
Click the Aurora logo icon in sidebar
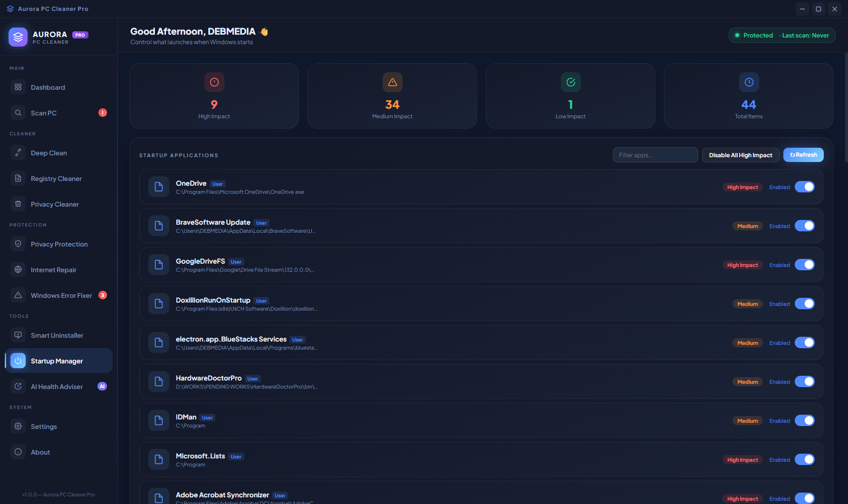pos(18,37)
